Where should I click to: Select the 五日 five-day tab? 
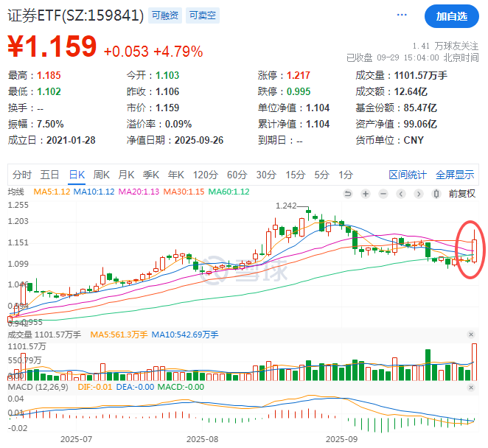[x=49, y=175]
